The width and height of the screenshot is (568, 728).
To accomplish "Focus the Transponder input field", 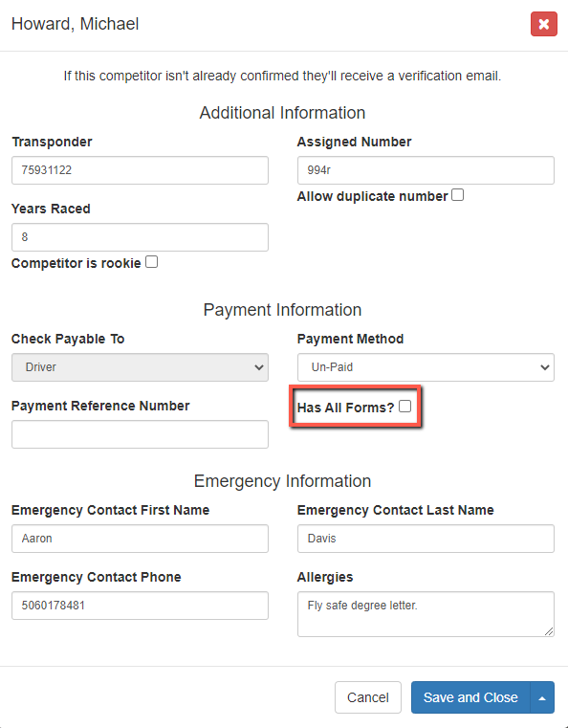I will click(141, 170).
